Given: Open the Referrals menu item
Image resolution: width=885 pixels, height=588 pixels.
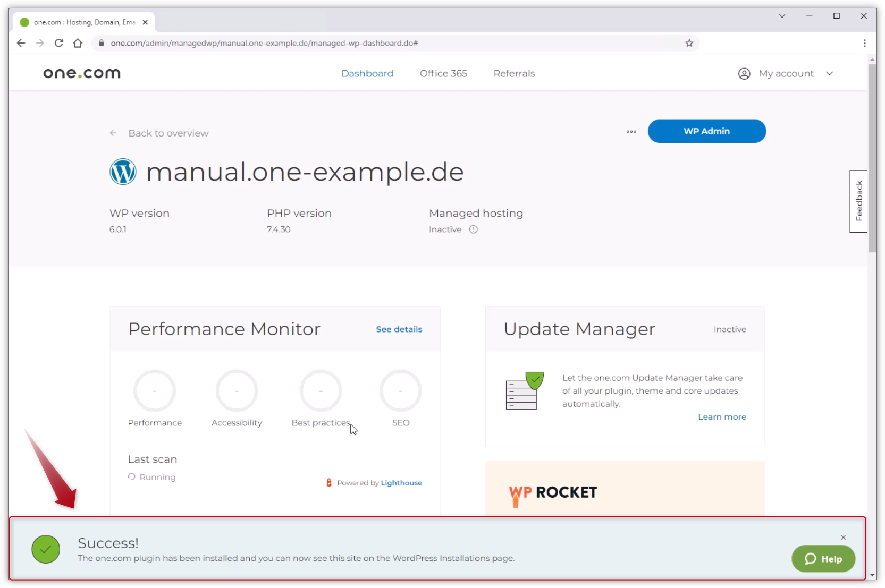Looking at the screenshot, I should [513, 73].
